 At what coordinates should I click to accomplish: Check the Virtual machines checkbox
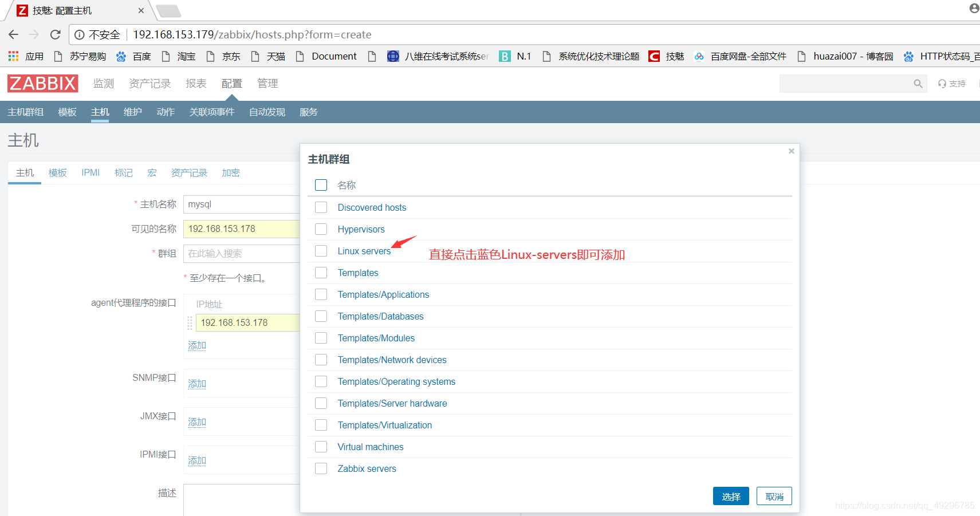321,447
